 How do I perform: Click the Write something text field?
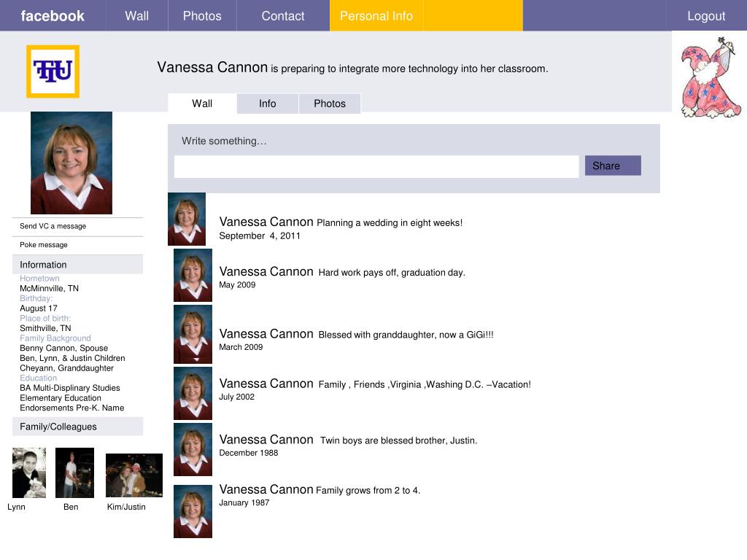tap(376, 167)
